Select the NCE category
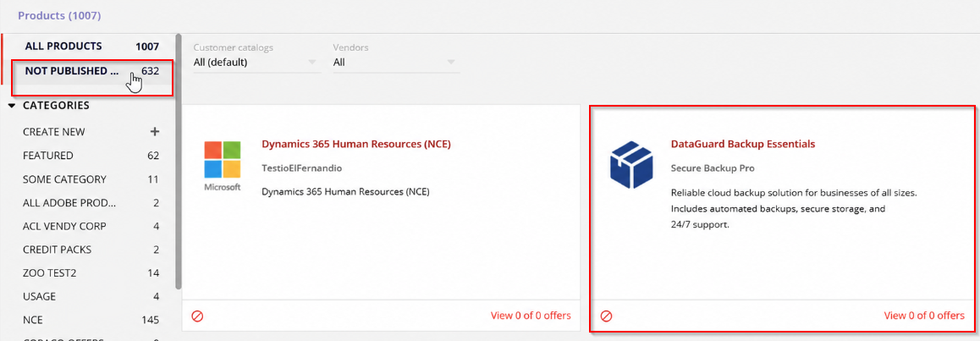The image size is (980, 341). pos(91,320)
